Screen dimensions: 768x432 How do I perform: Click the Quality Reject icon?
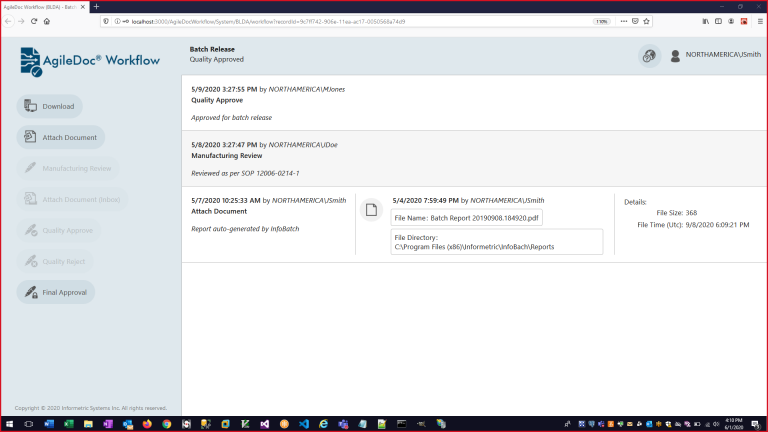(30, 261)
